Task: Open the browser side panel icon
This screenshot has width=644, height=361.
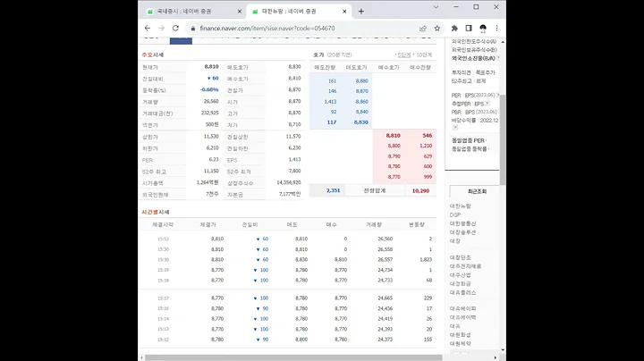Action: [469, 29]
